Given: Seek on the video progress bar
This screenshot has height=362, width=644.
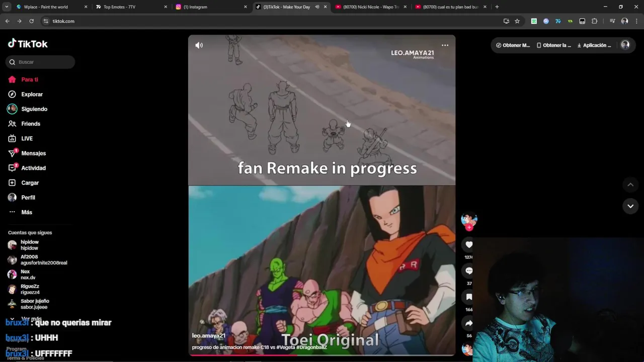Looking at the screenshot, I should pos(322,355).
